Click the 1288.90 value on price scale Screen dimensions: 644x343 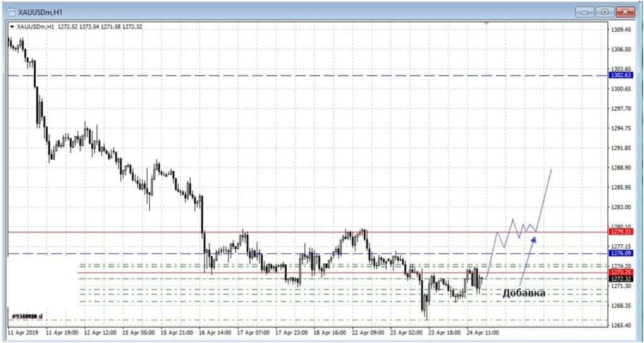coord(621,168)
